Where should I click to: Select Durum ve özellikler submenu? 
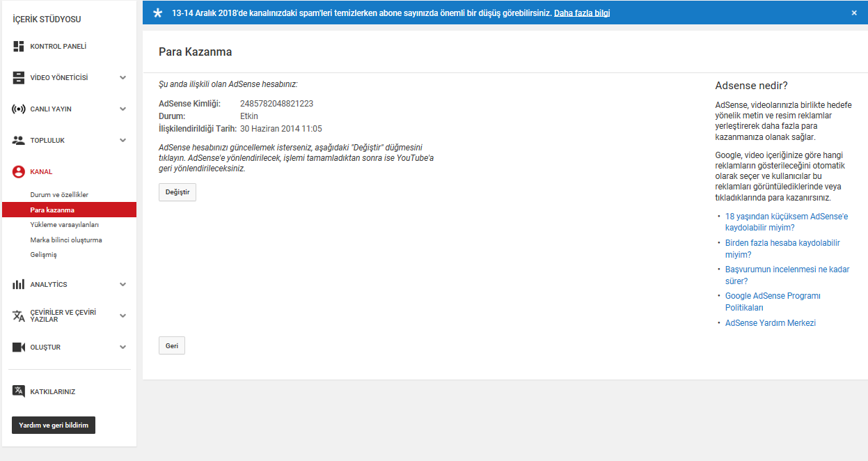point(59,195)
